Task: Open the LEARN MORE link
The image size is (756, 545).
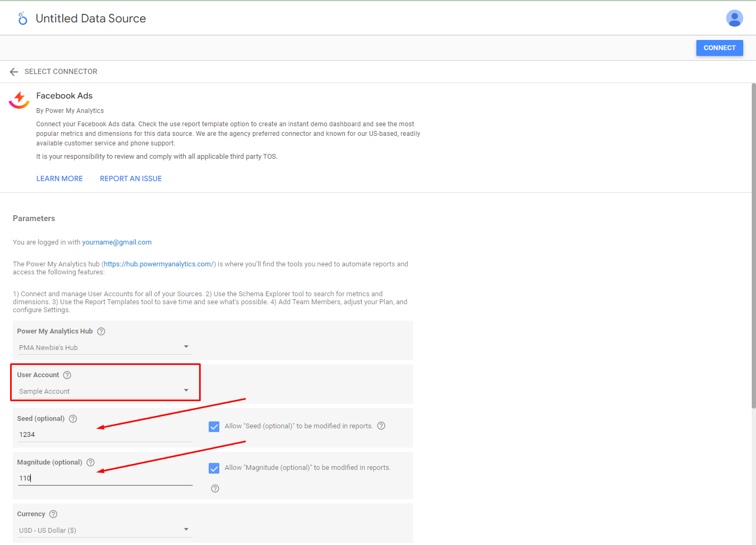Action: (60, 178)
